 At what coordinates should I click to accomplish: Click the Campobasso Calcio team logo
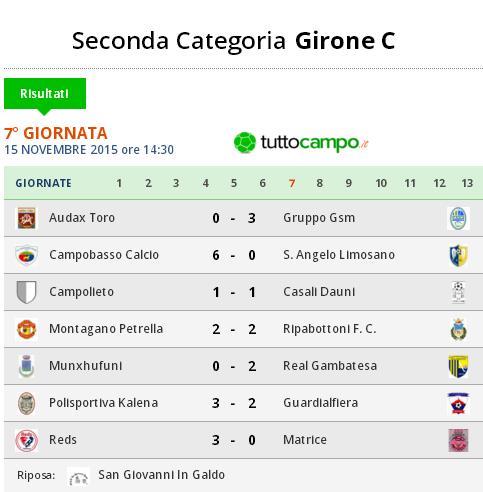pos(27,255)
